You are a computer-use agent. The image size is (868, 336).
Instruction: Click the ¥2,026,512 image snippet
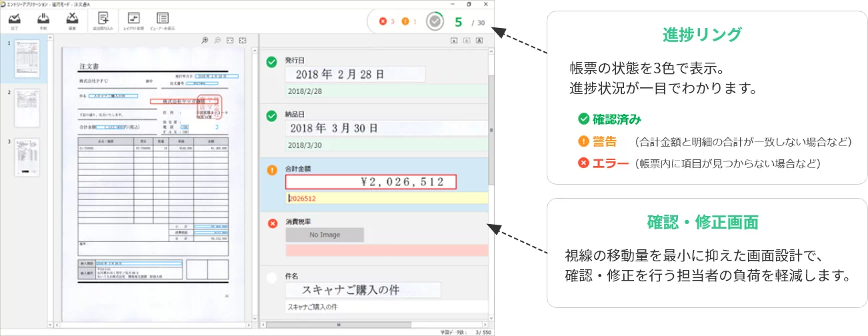point(371,181)
